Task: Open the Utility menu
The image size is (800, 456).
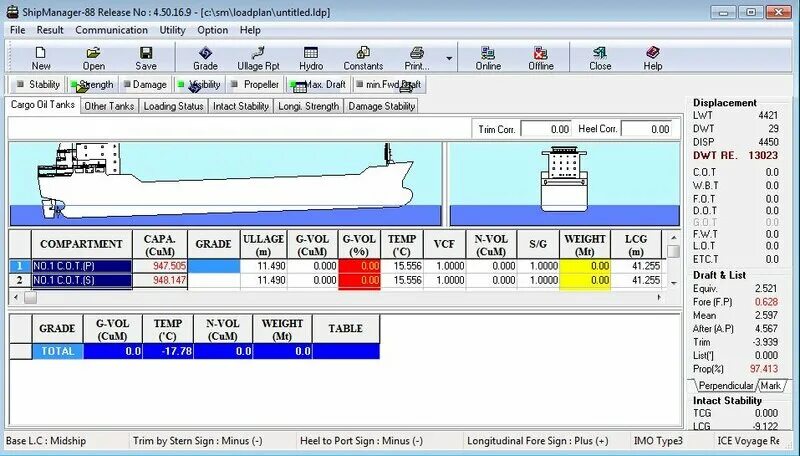Action: click(172, 30)
